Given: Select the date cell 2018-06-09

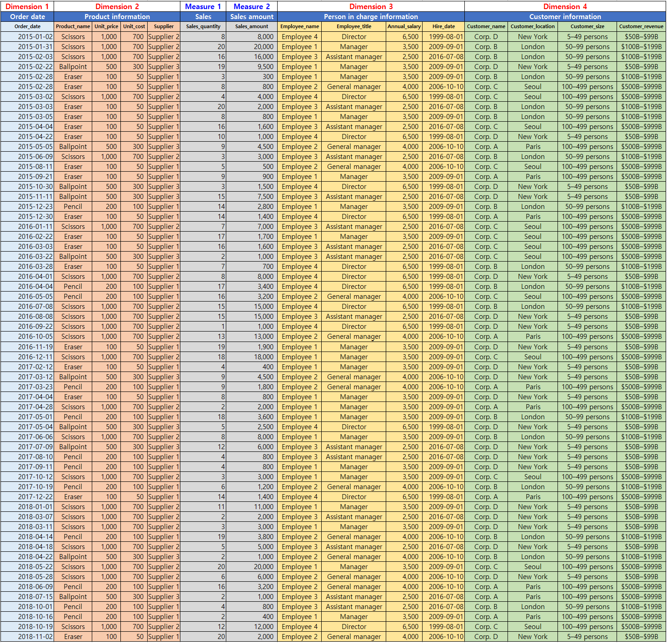Looking at the screenshot, I should pos(27,587).
